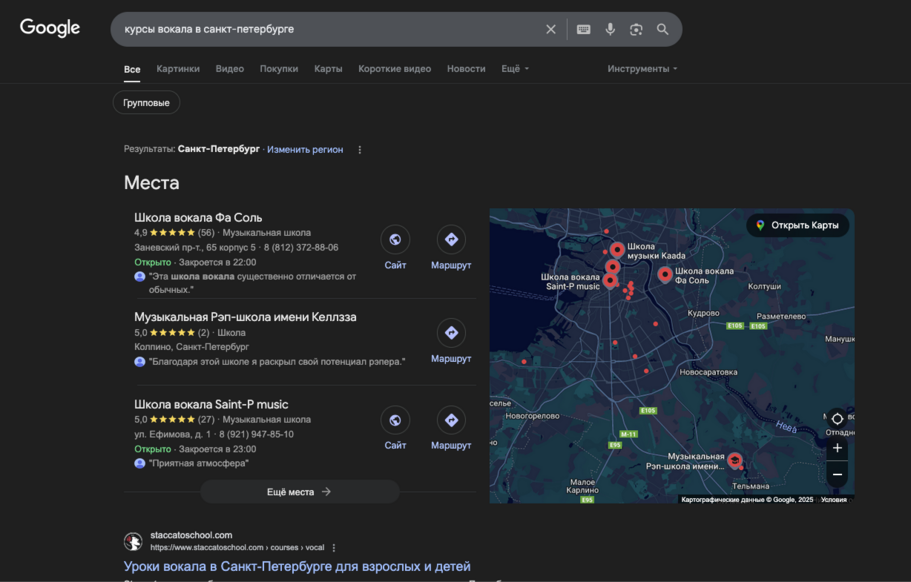Image resolution: width=911 pixels, height=582 pixels.
Task: Switch to the Картинки tab
Action: [178, 69]
